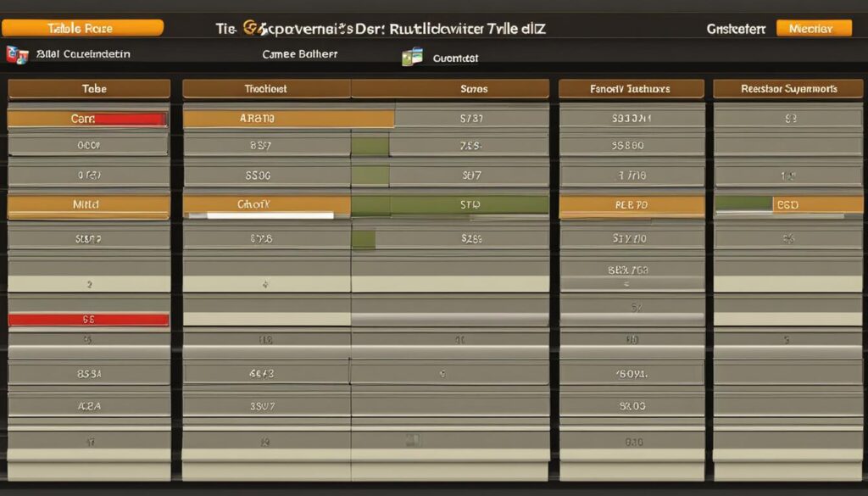Click the Fanoriy Tiushuwrs column header

(631, 88)
